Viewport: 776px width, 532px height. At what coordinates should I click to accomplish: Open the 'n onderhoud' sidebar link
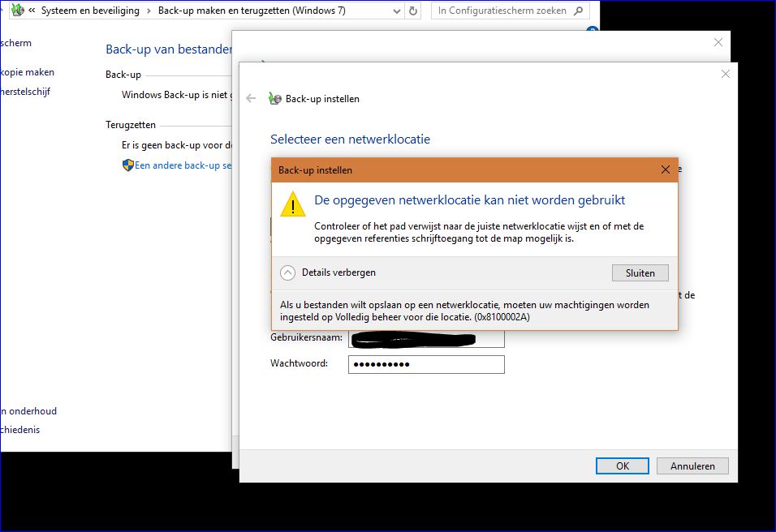pyautogui.click(x=28, y=411)
